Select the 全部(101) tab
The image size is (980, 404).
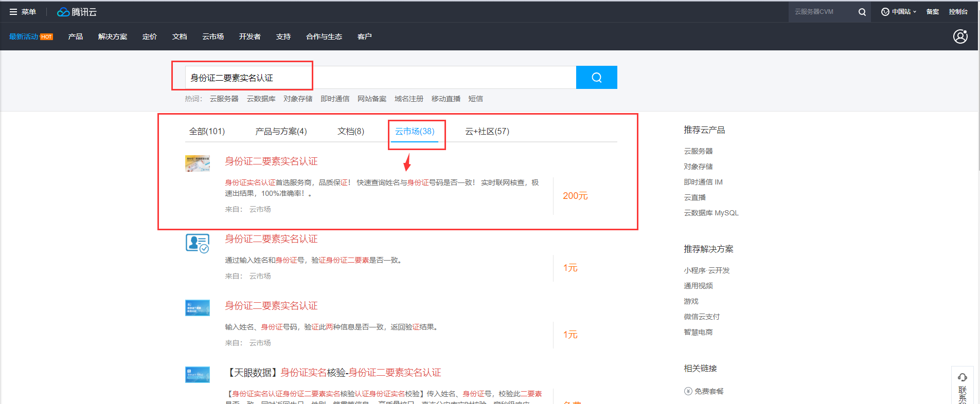207,132
